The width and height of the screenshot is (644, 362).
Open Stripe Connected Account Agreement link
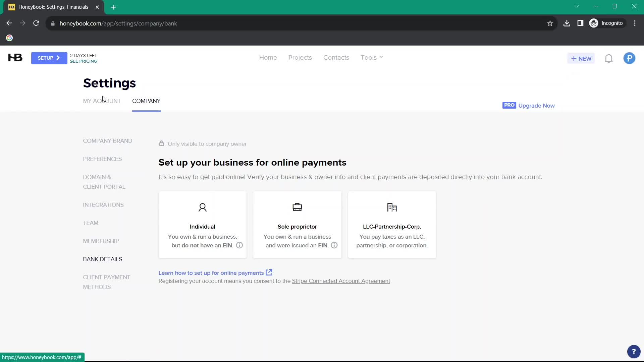click(x=341, y=281)
